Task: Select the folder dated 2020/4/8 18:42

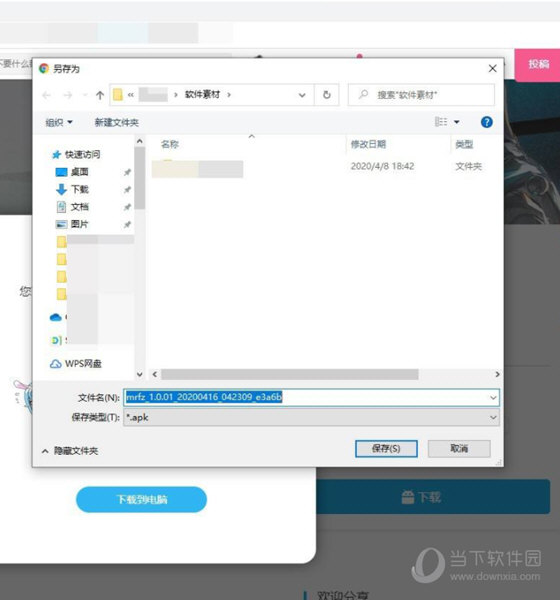Action: pyautogui.click(x=320, y=167)
